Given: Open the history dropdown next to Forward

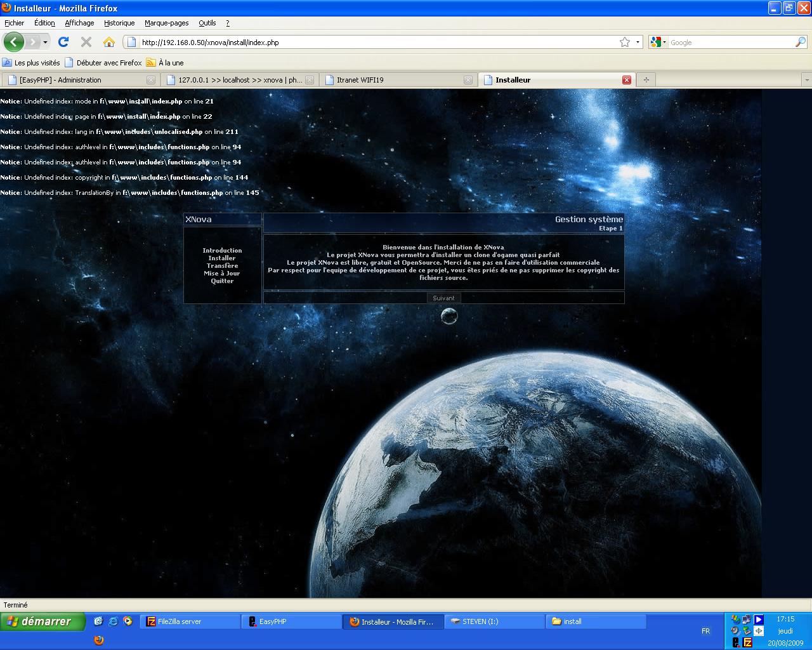Looking at the screenshot, I should tap(45, 42).
